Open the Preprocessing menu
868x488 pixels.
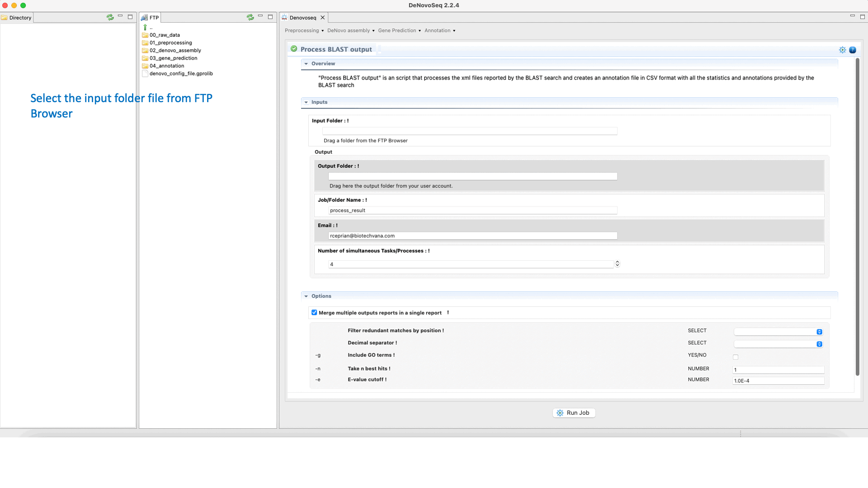pyautogui.click(x=304, y=31)
